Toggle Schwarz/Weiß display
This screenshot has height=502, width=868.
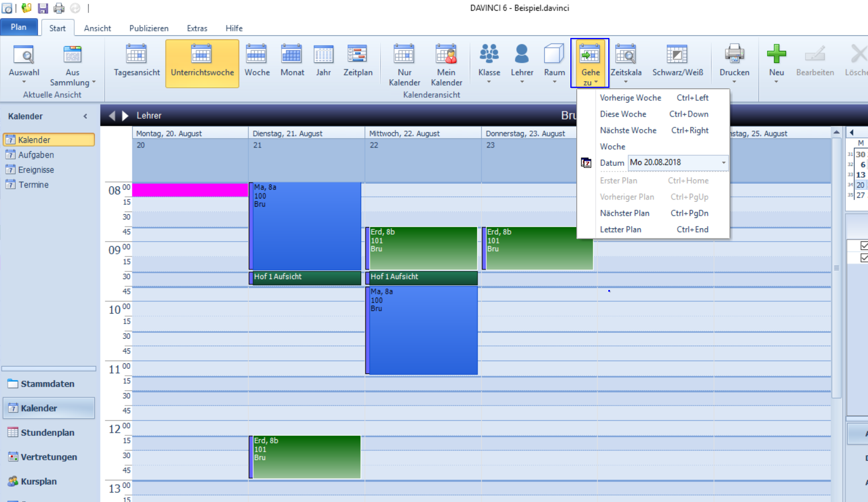pos(678,64)
